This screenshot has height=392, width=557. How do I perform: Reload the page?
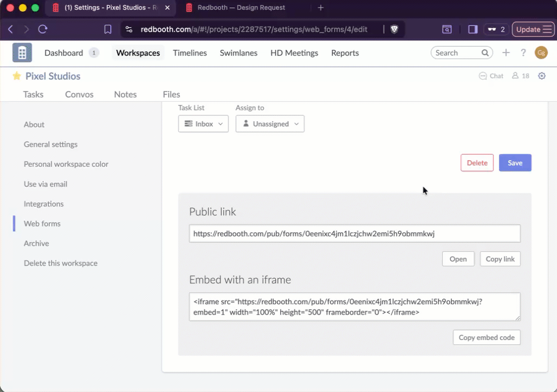[43, 29]
